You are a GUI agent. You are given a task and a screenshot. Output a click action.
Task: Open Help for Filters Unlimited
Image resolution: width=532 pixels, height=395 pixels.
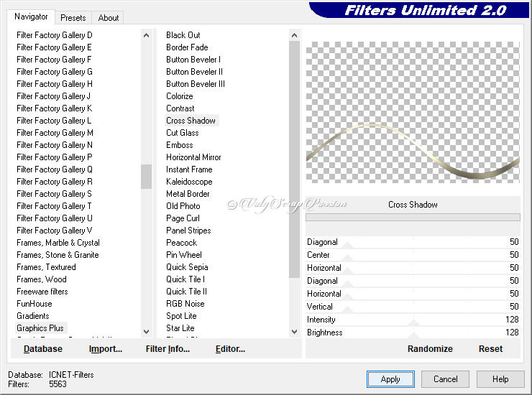click(x=500, y=379)
